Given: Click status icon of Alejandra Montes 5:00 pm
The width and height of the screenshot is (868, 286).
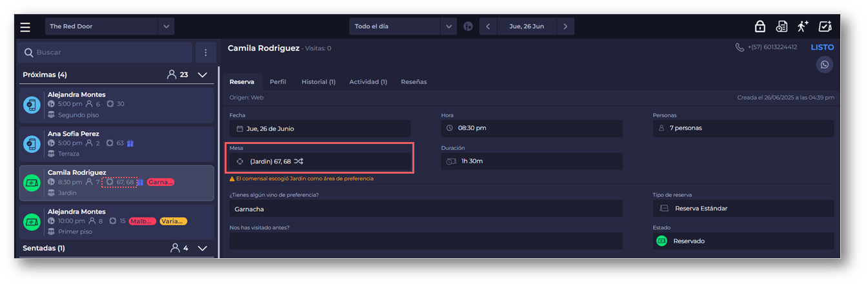Looking at the screenshot, I should [32, 105].
